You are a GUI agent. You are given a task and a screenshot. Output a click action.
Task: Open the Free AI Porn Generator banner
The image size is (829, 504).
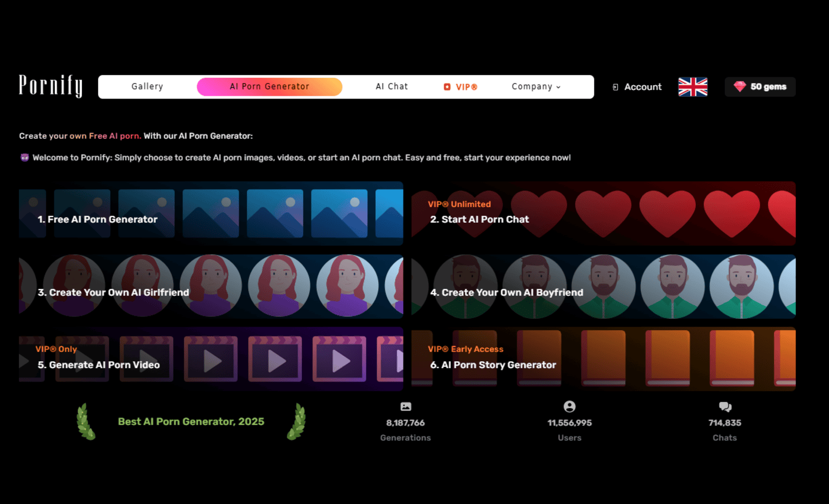coord(211,213)
